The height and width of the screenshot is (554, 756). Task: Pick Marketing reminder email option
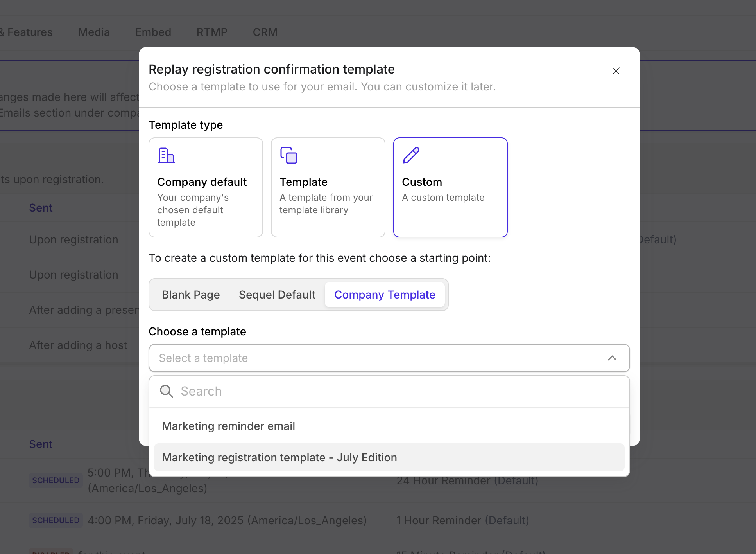tap(389, 426)
